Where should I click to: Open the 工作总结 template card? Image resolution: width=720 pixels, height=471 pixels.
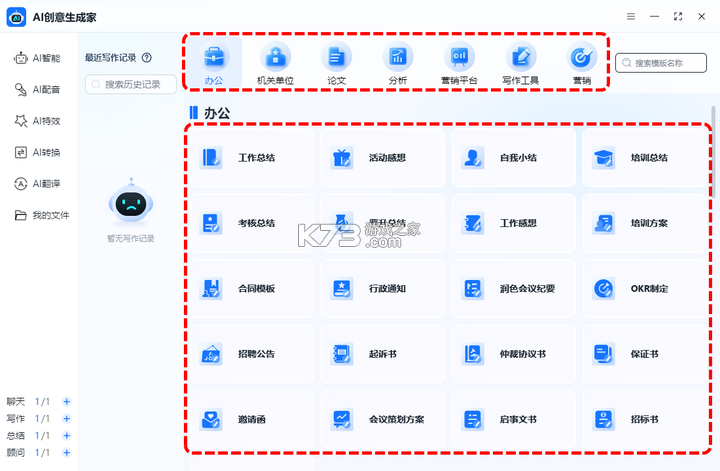tap(252, 158)
